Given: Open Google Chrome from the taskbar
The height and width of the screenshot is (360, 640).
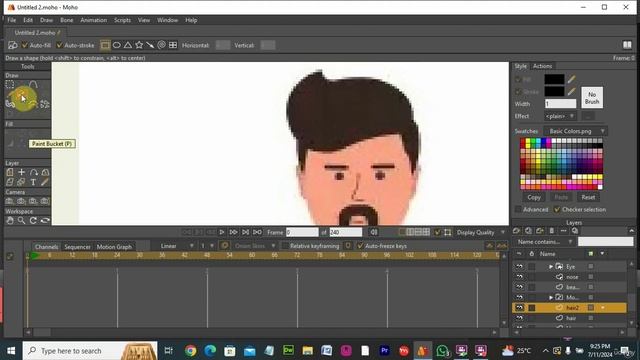Looking at the screenshot, I should point(190,351).
